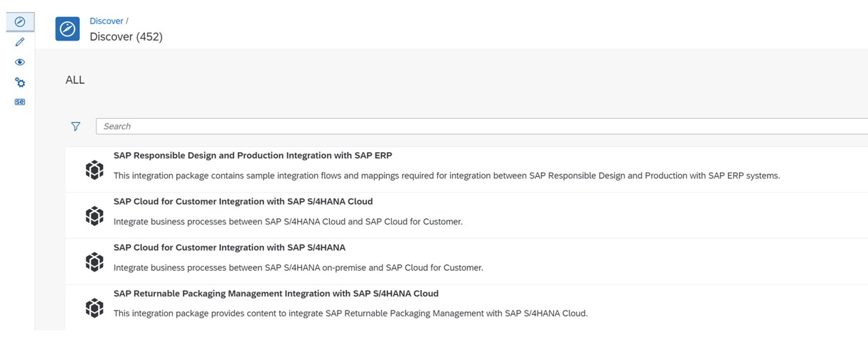Open the Discover compass icon in sidebar
Screen dimensions: 868x339
click(x=20, y=22)
